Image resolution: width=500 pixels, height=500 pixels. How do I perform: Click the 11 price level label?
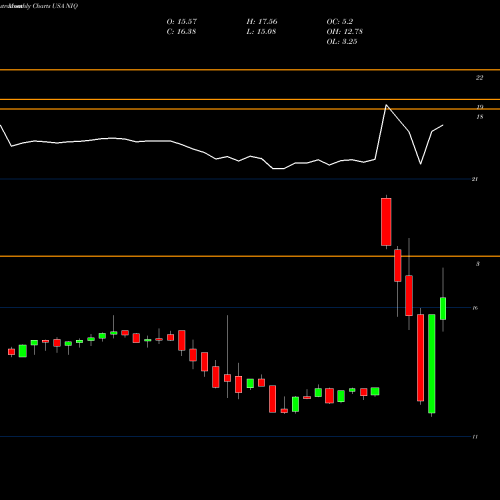click(x=475, y=436)
